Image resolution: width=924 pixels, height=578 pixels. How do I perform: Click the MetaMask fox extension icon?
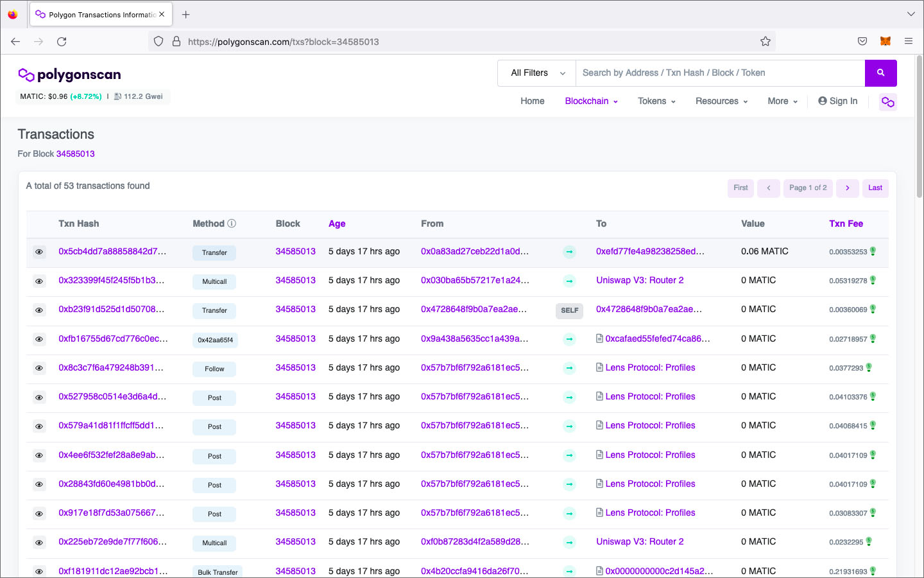click(885, 41)
